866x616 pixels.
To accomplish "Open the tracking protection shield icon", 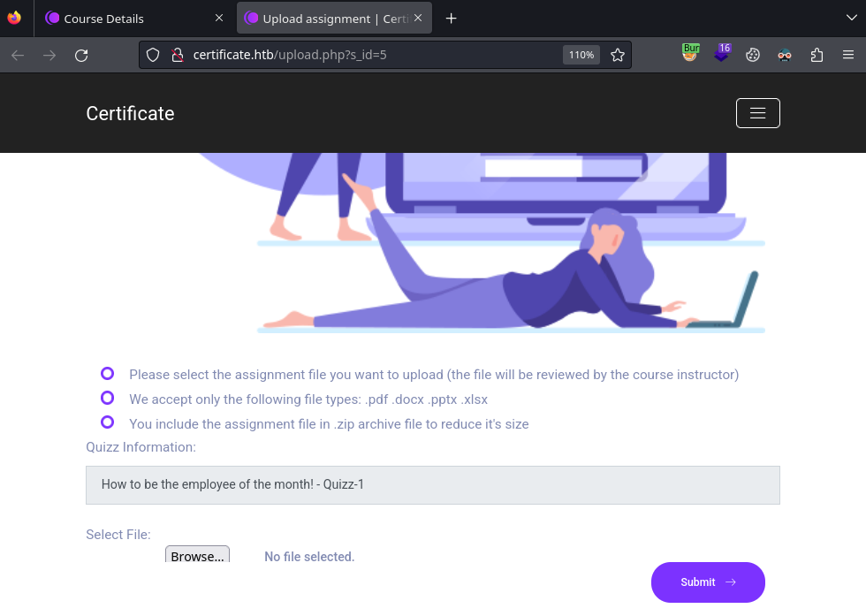I will (x=153, y=55).
